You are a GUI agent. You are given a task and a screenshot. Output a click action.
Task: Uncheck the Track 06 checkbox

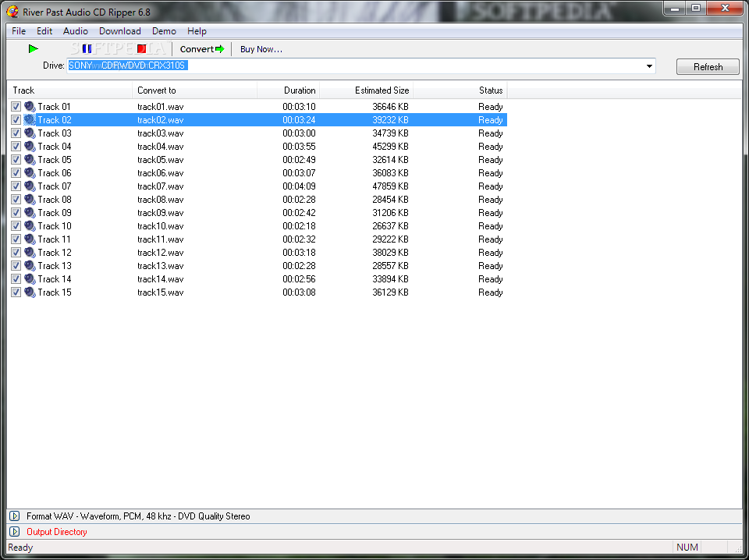(16, 173)
